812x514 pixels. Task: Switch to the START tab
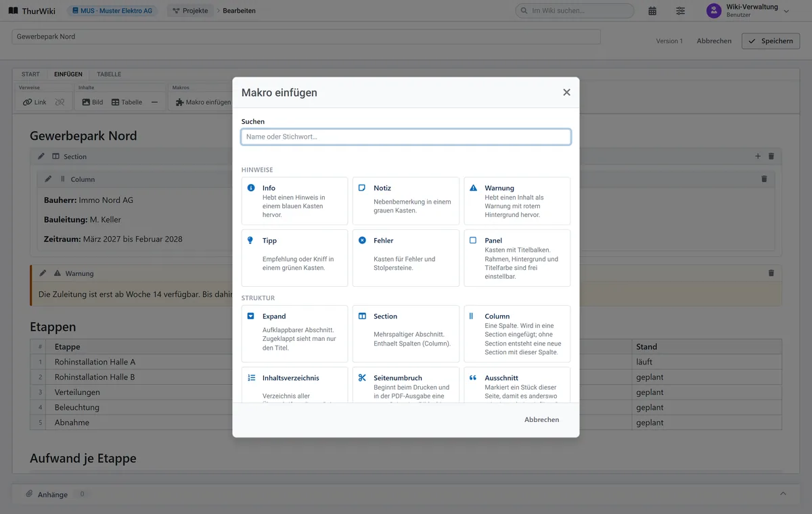coord(30,74)
